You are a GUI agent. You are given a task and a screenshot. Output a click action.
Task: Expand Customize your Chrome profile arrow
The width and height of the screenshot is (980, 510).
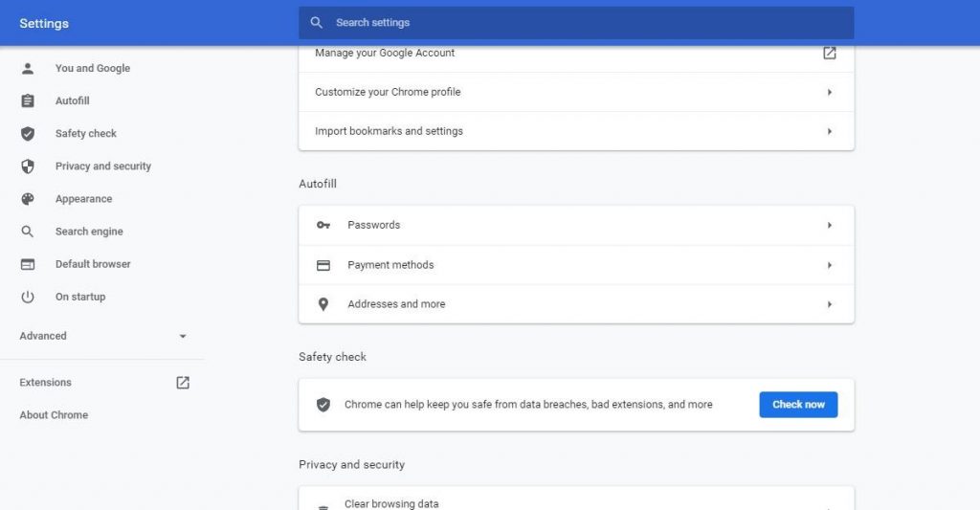pos(830,93)
